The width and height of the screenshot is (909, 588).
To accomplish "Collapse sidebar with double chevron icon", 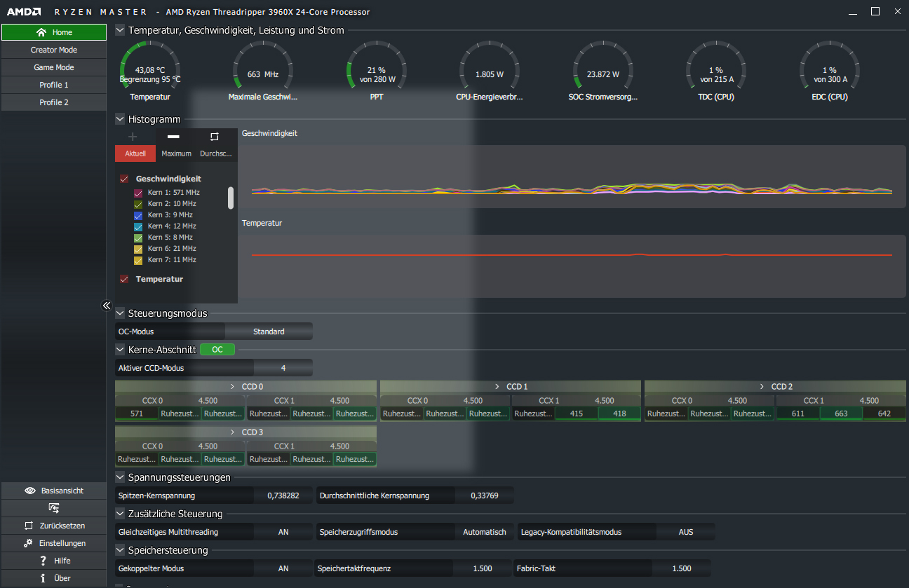I will (107, 306).
